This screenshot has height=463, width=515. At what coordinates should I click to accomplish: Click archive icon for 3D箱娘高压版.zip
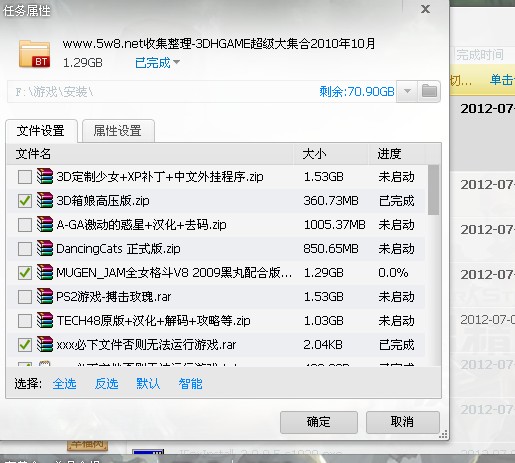(x=45, y=200)
